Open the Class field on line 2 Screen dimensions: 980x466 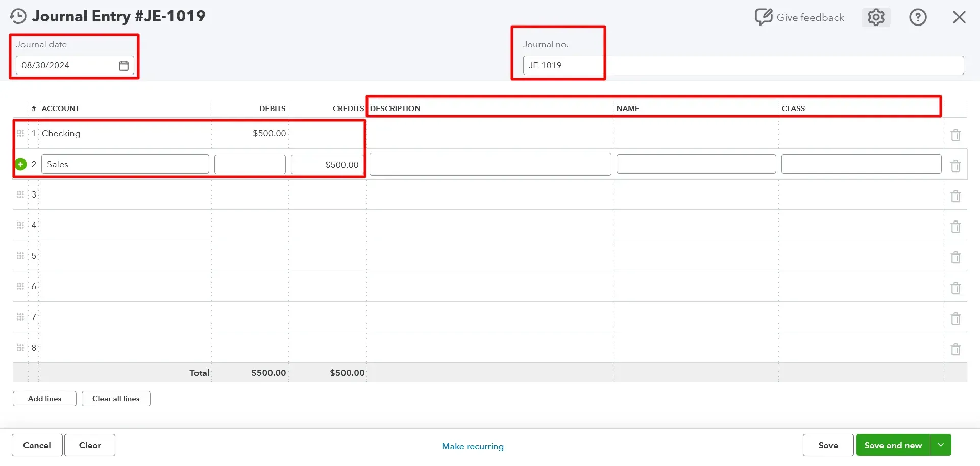[x=861, y=164]
